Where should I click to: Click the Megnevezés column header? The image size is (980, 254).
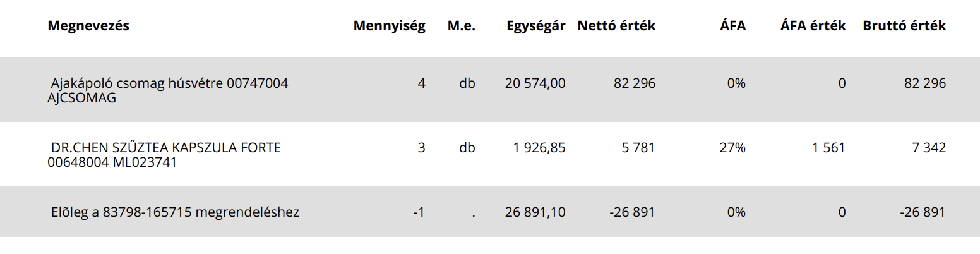point(88,26)
